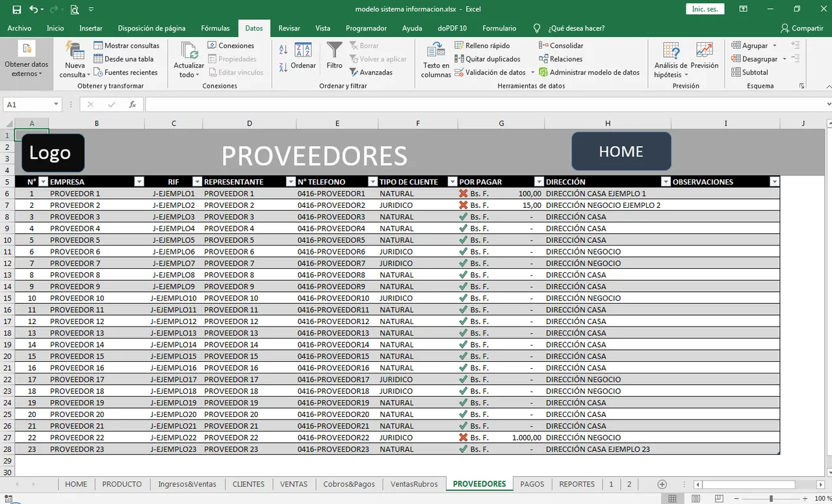Click the Logo button
The image size is (832, 504).
53,153
